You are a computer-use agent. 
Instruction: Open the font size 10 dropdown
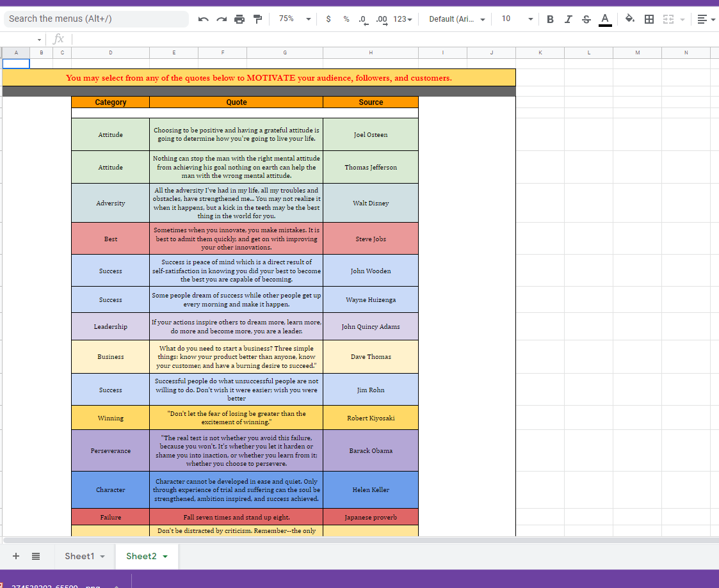pyautogui.click(x=517, y=19)
